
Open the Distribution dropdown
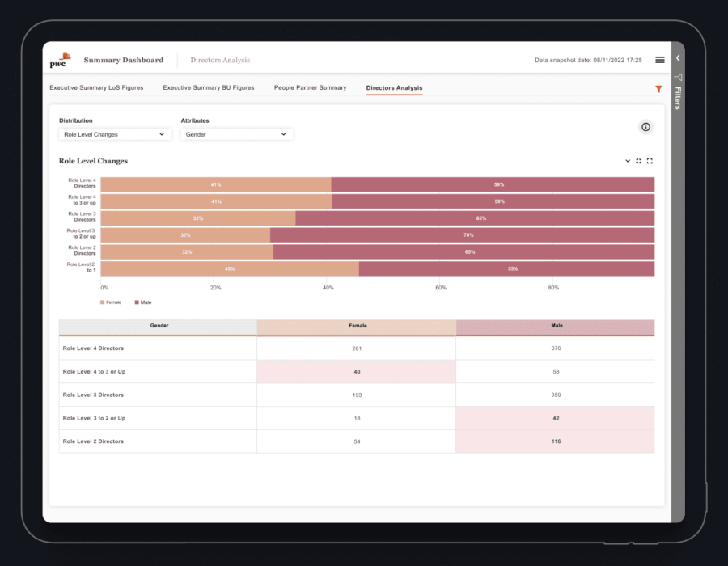click(x=113, y=133)
